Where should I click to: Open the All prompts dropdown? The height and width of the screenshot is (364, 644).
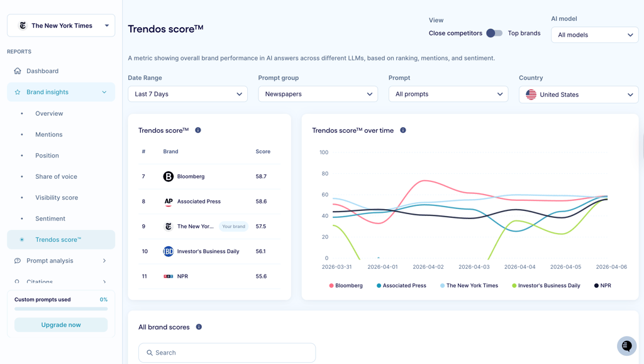click(448, 94)
